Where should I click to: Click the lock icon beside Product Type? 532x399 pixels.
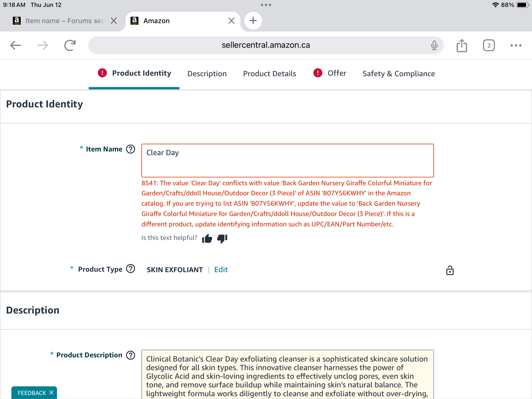(450, 270)
